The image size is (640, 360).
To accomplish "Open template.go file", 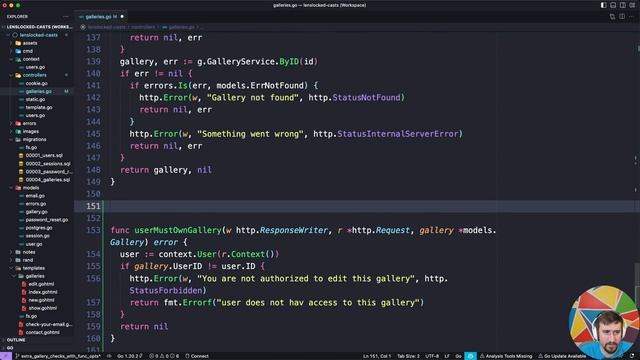I will (39, 107).
